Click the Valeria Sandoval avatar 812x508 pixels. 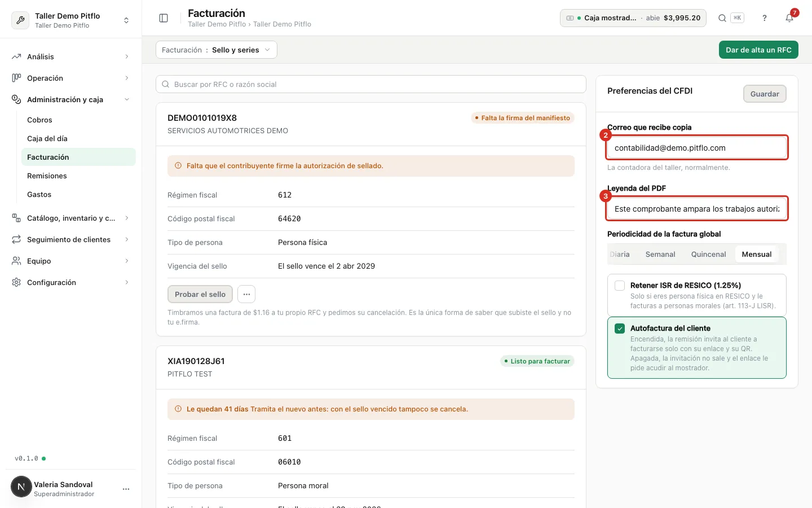(21, 487)
